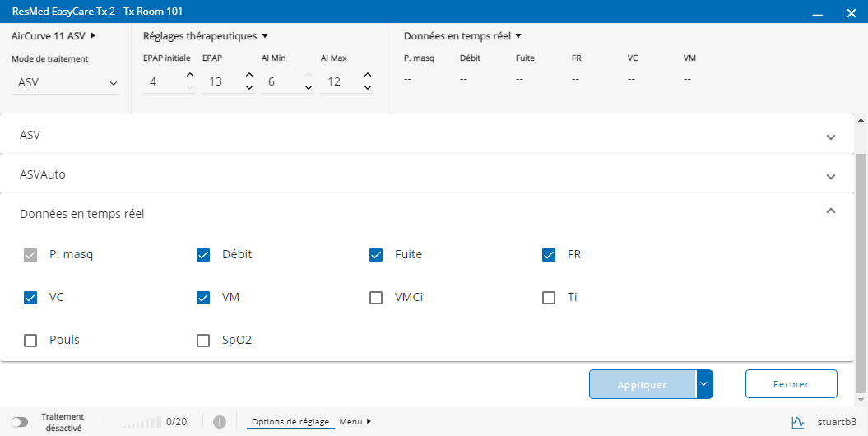Uncheck the FR checkbox
The width and height of the screenshot is (868, 436).
click(549, 255)
